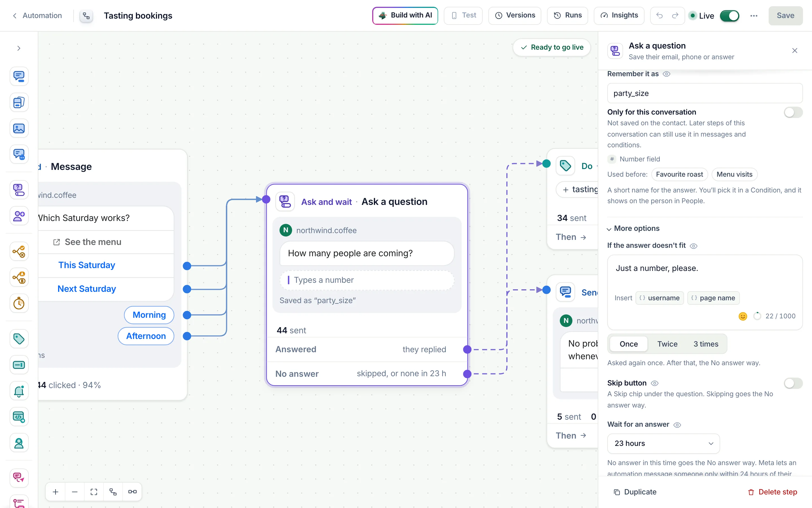
Task: Zoom in on the canvas
Action: [56, 492]
